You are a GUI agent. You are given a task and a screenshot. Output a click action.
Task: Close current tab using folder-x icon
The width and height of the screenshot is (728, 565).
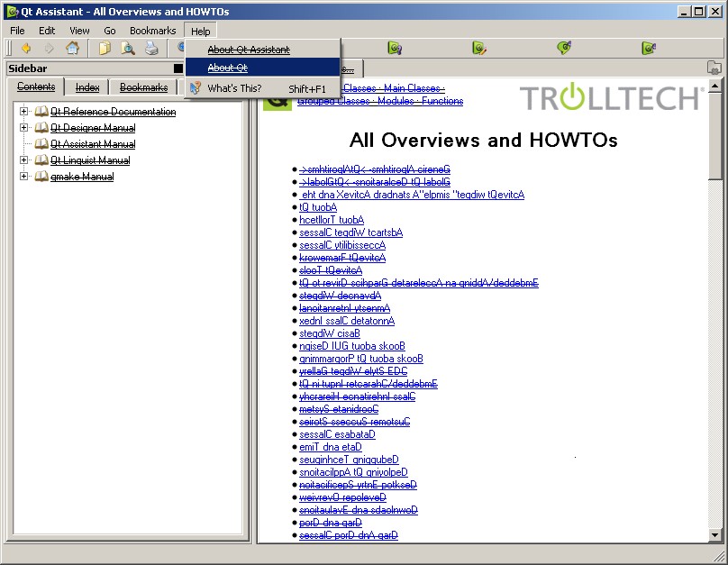coord(714,68)
